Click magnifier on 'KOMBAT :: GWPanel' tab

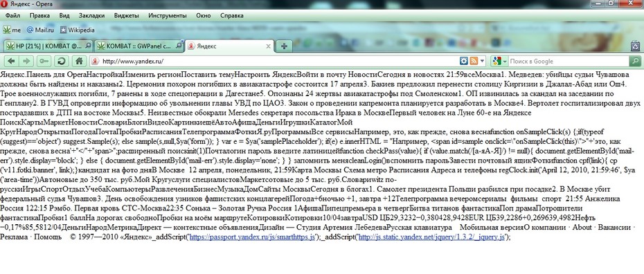(179, 45)
